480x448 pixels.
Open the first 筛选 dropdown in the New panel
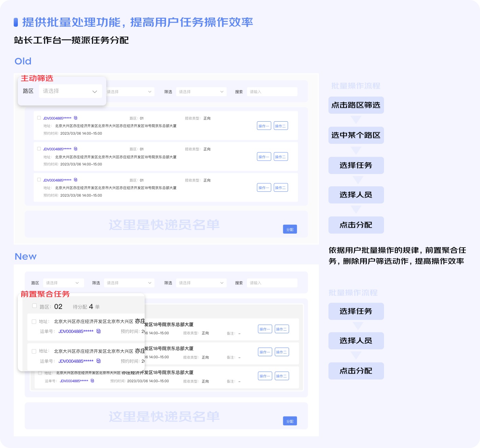coord(129,283)
